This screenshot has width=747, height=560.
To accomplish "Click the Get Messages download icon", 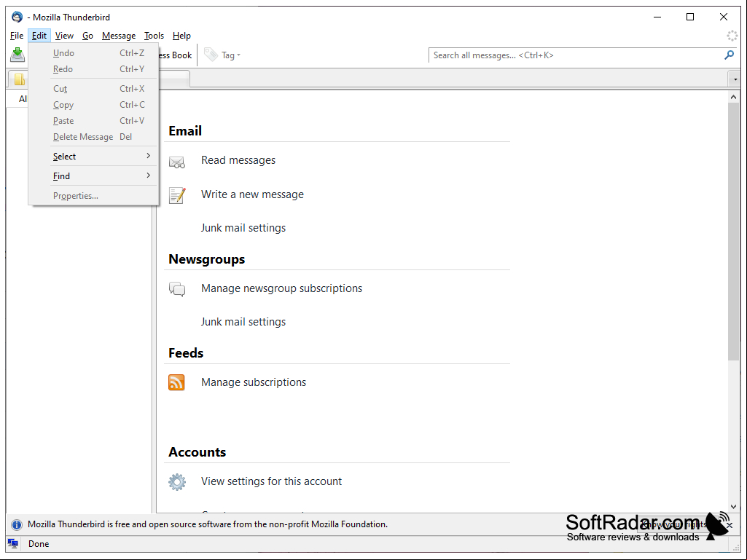I will (17, 55).
